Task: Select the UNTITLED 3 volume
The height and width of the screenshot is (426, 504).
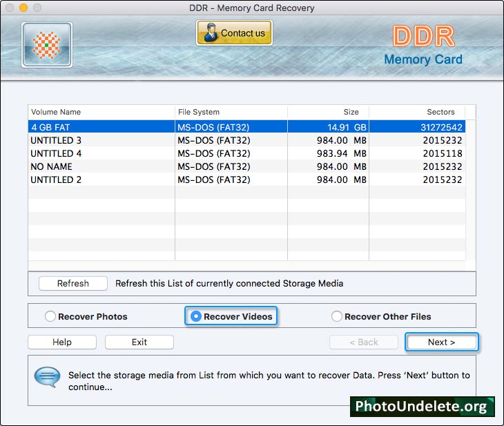Action: [246, 140]
